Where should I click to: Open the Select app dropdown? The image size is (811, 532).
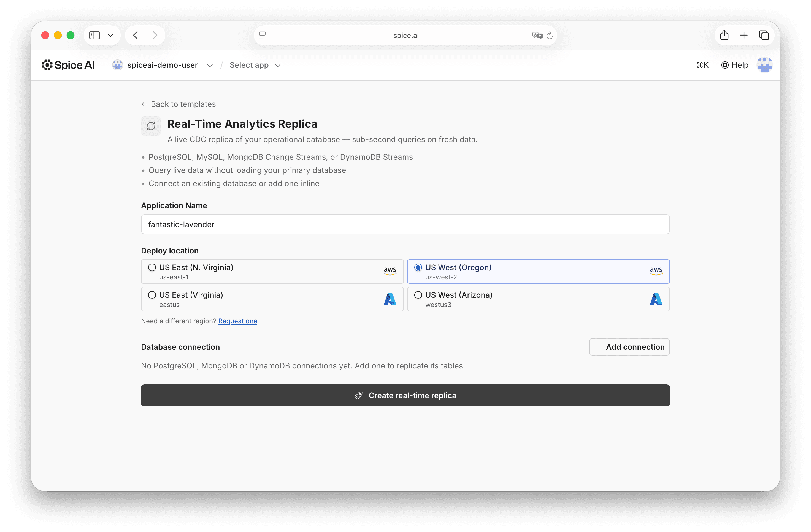point(255,65)
